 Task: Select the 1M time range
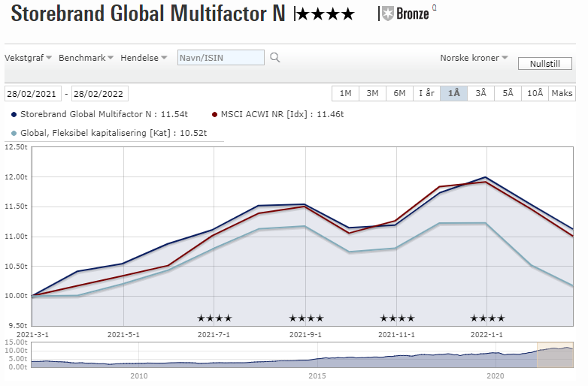pos(345,93)
